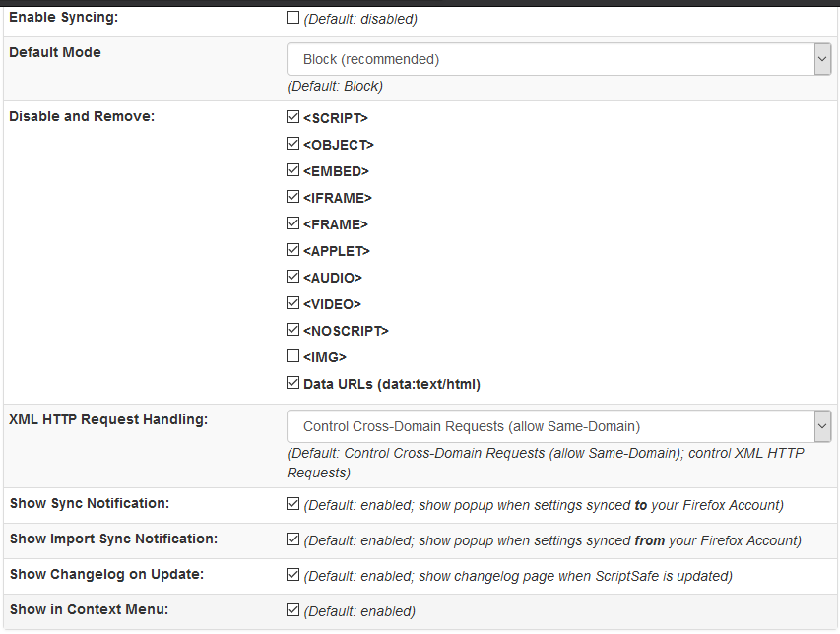
Task: Disable removal of <IFRAME> tags
Action: 292,197
